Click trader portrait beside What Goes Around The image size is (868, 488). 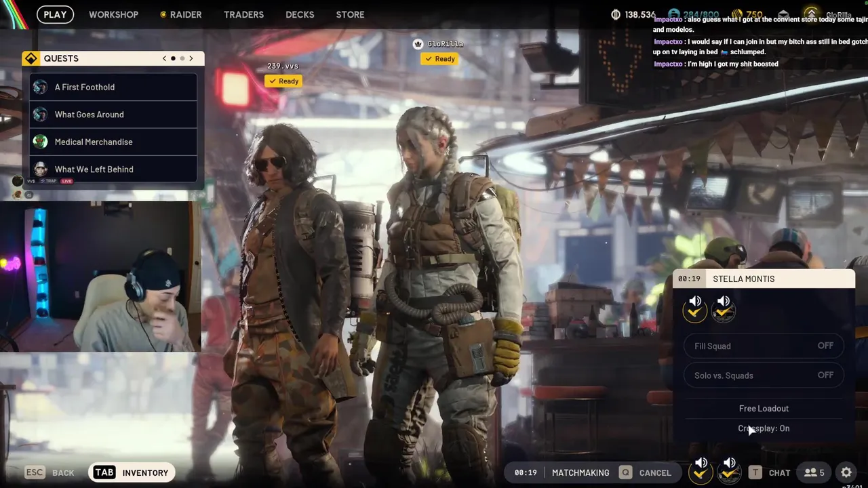pos(41,115)
